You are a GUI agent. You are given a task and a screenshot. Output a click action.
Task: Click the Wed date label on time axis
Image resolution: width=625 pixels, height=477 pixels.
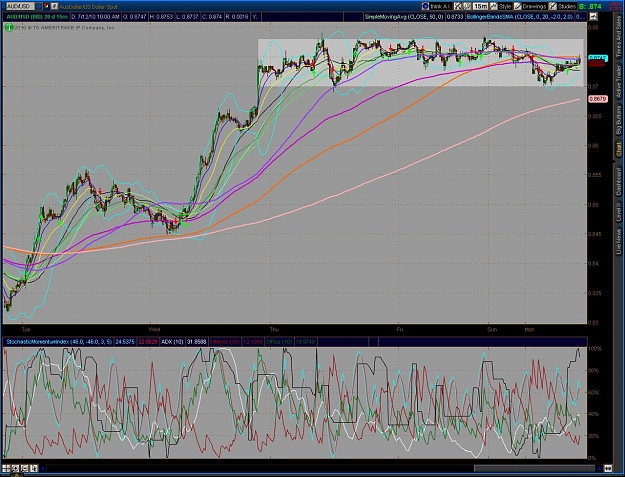[x=154, y=330]
